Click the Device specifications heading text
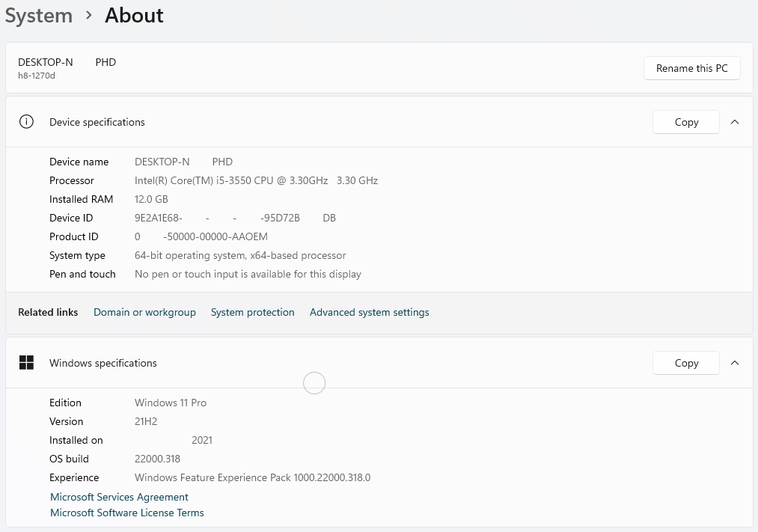The image size is (758, 532). point(97,122)
